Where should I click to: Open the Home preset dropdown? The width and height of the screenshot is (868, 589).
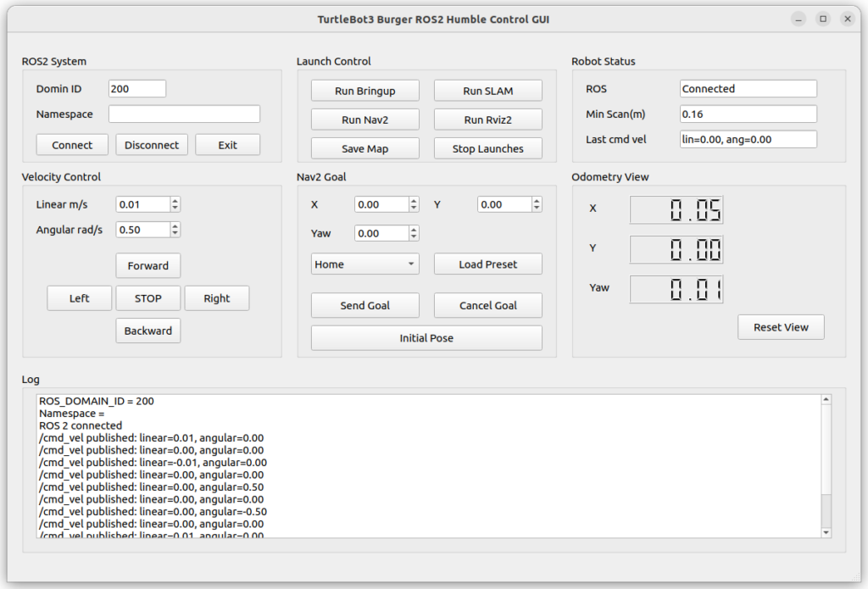pyautogui.click(x=364, y=264)
